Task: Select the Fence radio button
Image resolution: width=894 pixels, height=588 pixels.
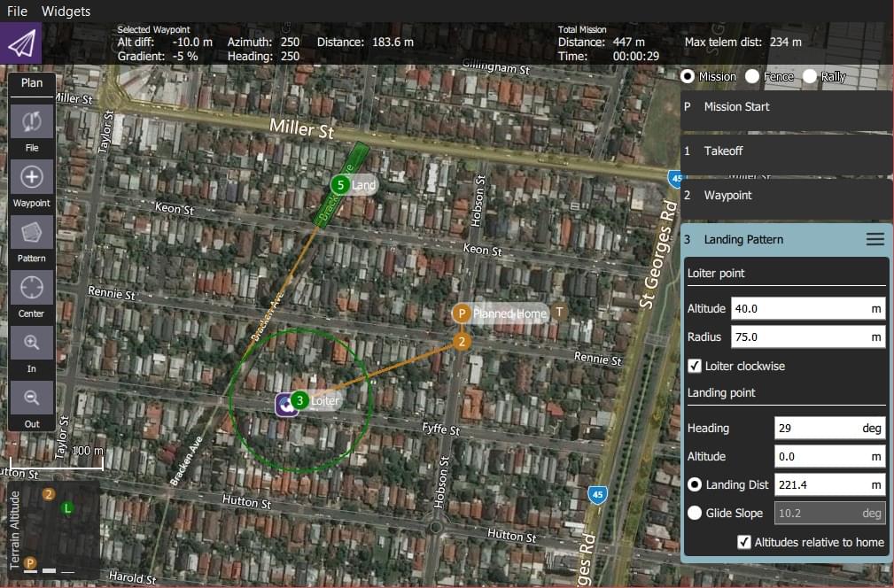Action: [x=752, y=77]
